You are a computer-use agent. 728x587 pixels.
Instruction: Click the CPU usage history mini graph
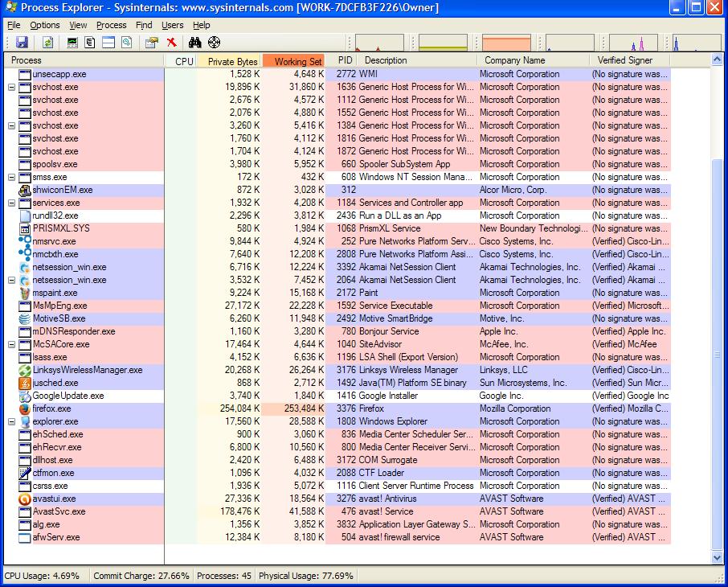pos(379,43)
